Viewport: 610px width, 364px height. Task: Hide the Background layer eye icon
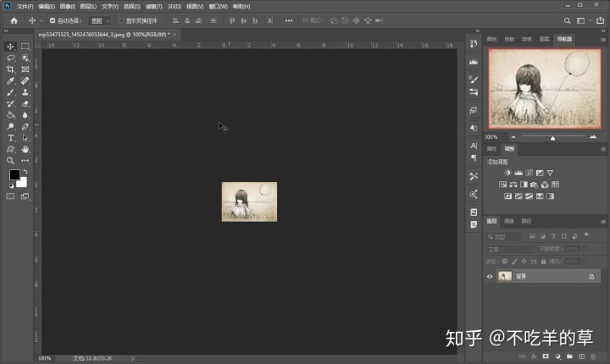490,277
